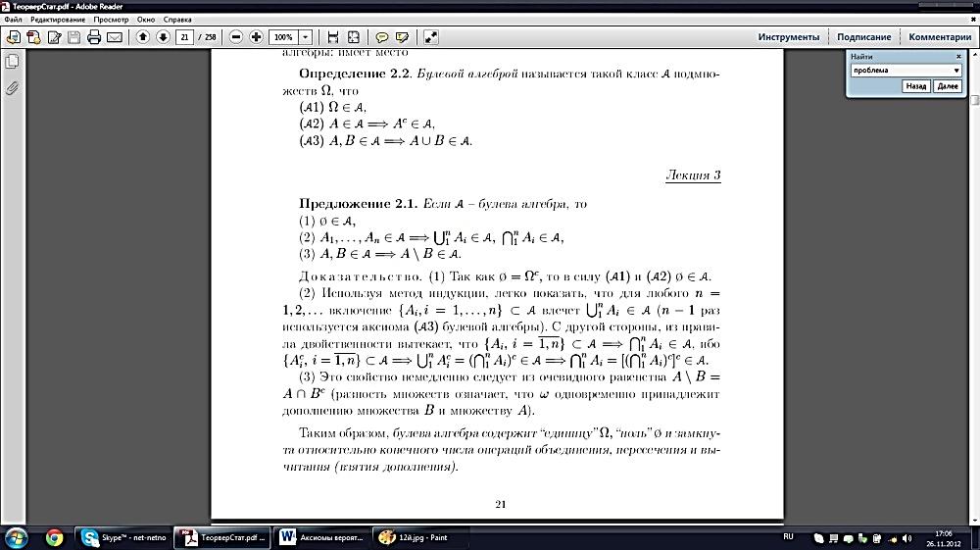Click the Предложение 2.1 heading text

[358, 204]
